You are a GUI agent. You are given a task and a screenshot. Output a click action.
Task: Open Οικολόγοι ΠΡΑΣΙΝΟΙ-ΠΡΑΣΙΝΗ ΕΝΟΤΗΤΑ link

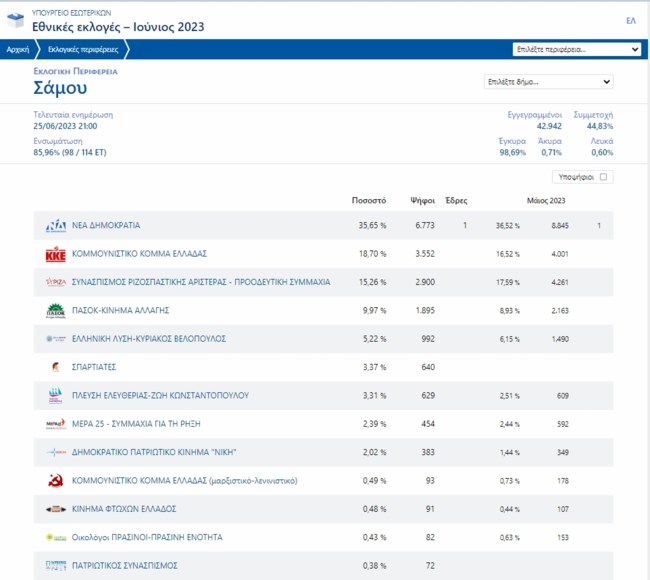pyautogui.click(x=147, y=537)
